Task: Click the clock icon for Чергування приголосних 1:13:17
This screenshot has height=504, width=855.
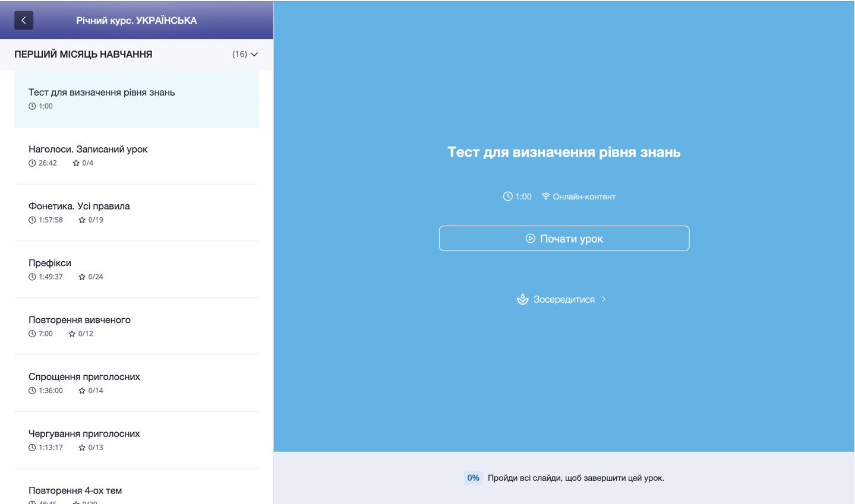Action: click(32, 448)
